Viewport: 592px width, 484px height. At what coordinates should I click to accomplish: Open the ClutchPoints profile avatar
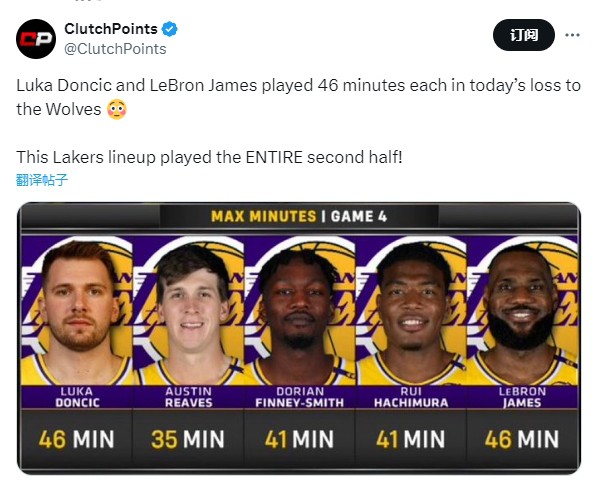pos(36,39)
